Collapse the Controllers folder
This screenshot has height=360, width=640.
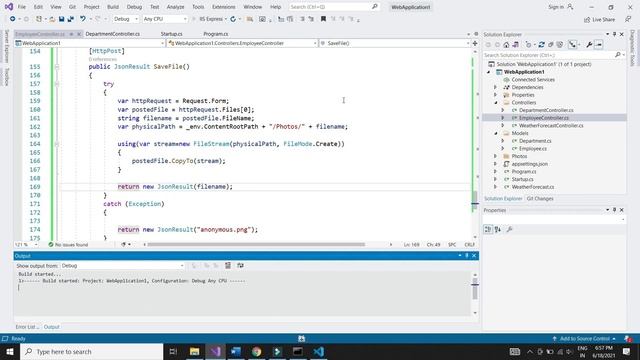coord(496,103)
